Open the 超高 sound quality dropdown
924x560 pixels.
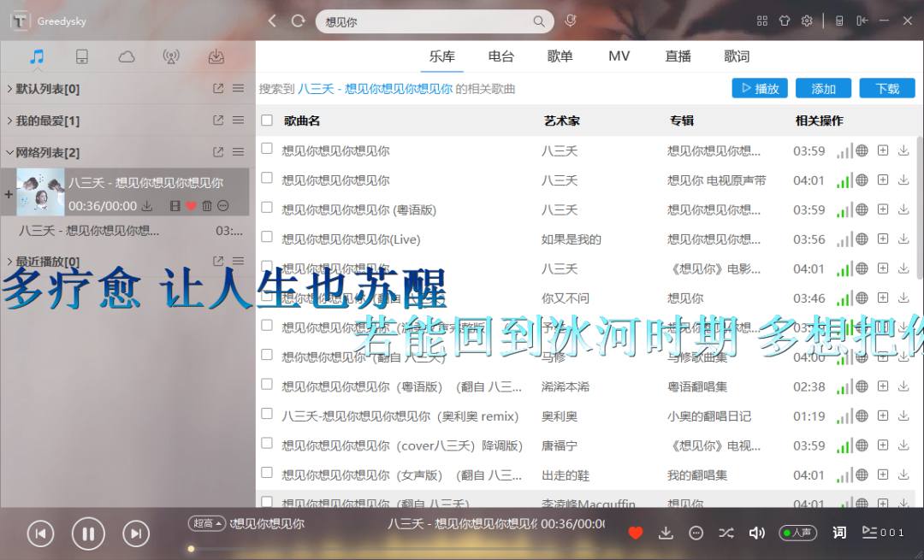[x=207, y=523]
